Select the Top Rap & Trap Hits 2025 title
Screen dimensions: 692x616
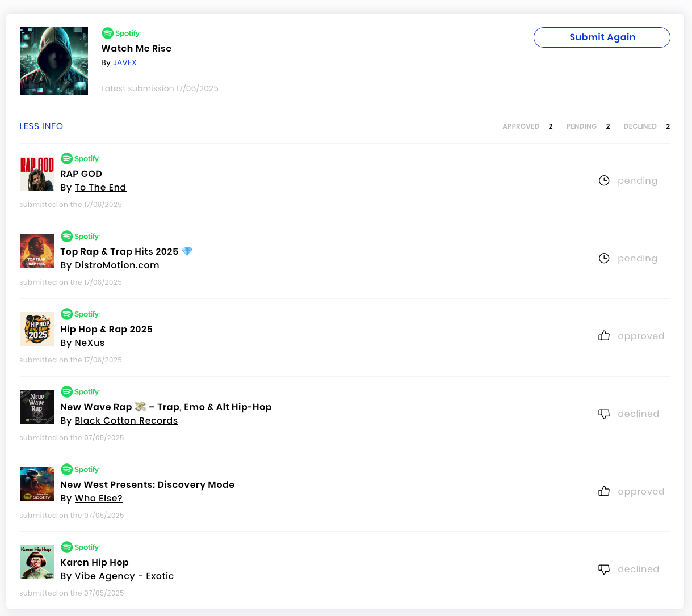[x=127, y=252]
